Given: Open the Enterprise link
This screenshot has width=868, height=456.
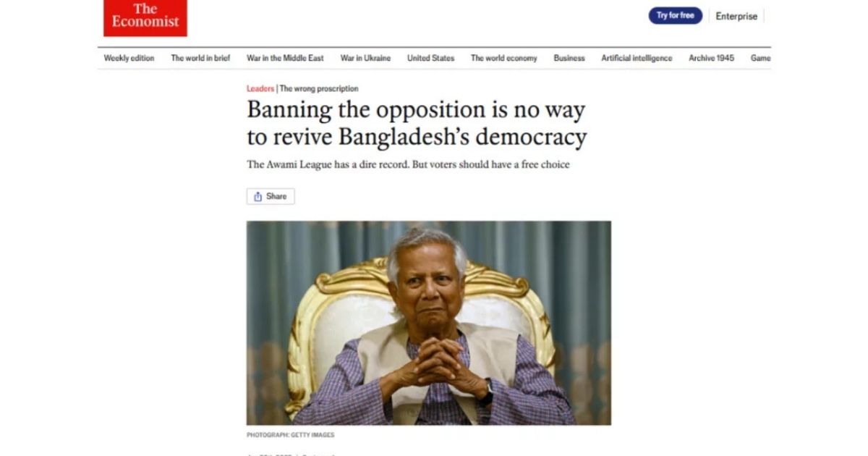Looking at the screenshot, I should coord(736,16).
